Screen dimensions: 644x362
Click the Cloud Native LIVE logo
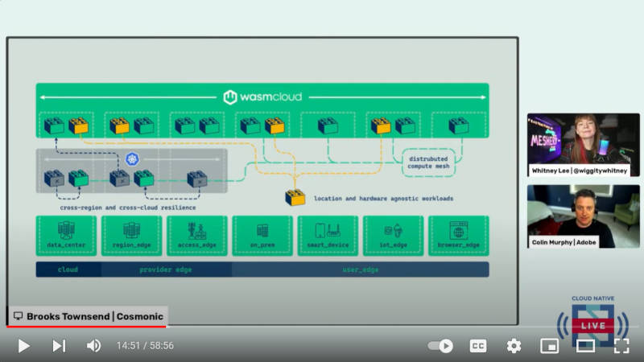coord(593,321)
